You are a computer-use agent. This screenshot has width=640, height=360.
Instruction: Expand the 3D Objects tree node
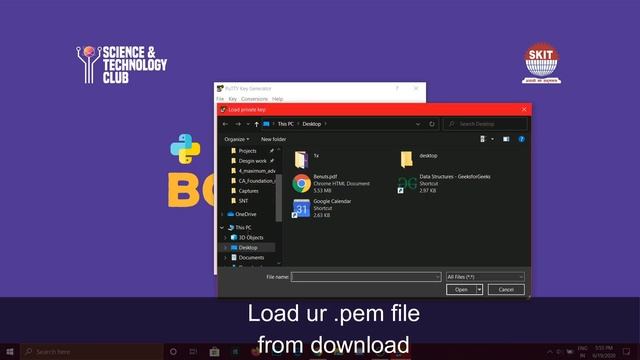click(225, 238)
